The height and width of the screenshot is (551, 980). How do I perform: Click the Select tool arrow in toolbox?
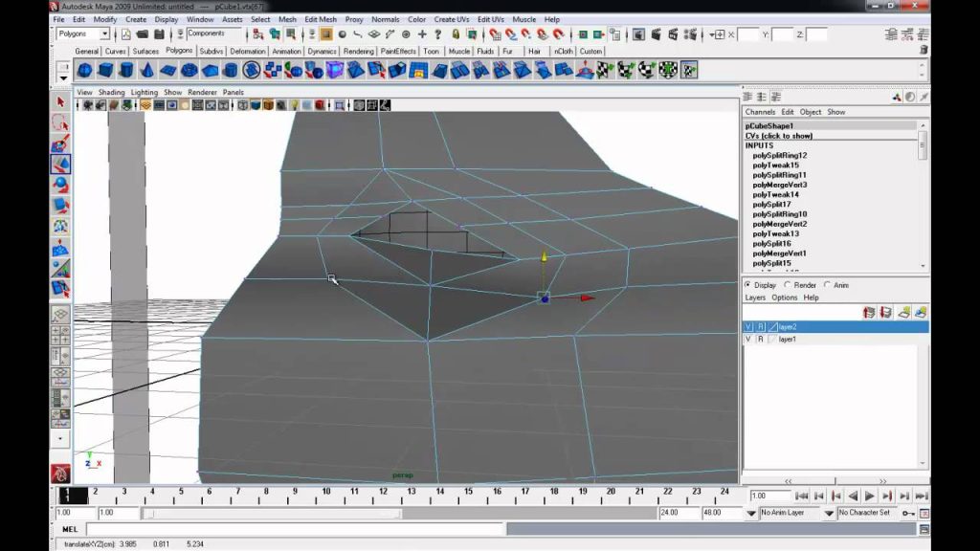[60, 101]
